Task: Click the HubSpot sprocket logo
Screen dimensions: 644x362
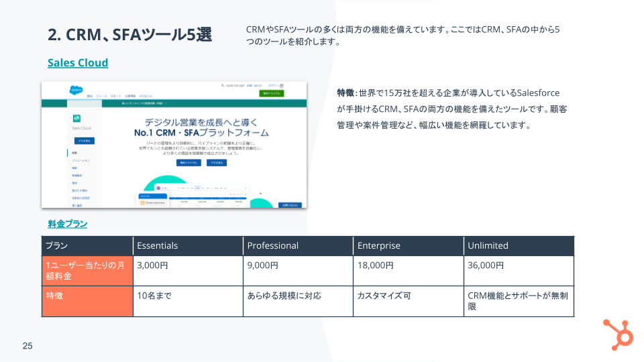Action: 618,335
